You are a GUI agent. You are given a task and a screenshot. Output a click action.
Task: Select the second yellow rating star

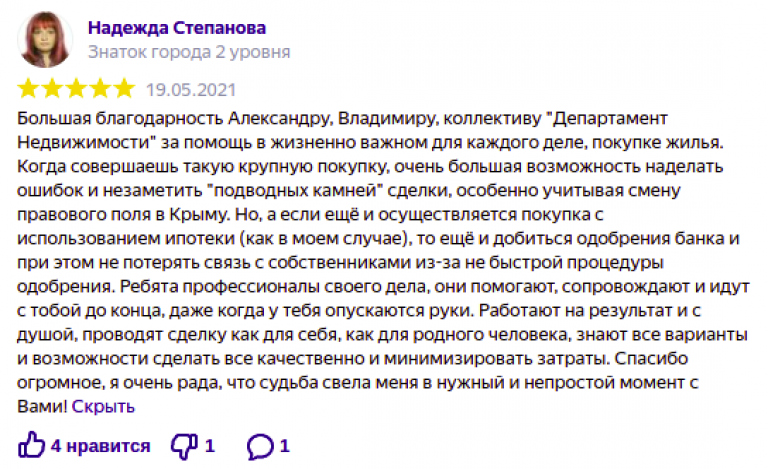click(x=52, y=89)
